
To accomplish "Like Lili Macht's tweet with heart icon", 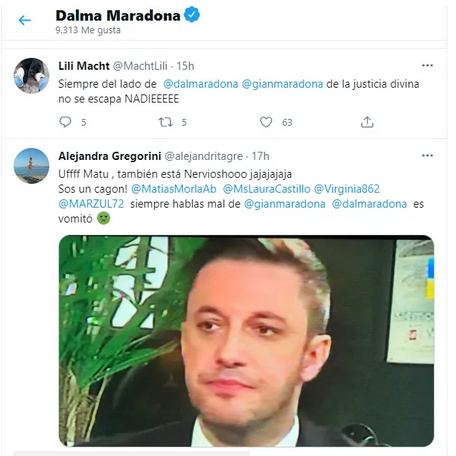I will (266, 122).
